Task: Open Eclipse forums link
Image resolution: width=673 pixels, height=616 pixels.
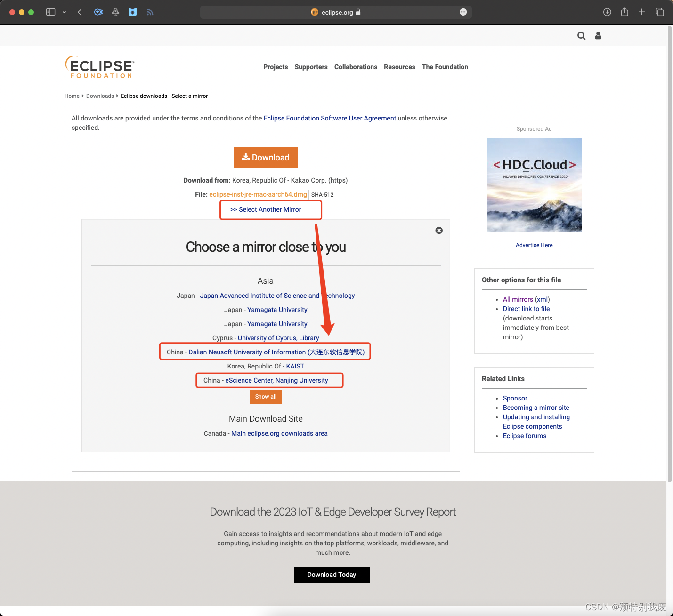Action: (525, 436)
